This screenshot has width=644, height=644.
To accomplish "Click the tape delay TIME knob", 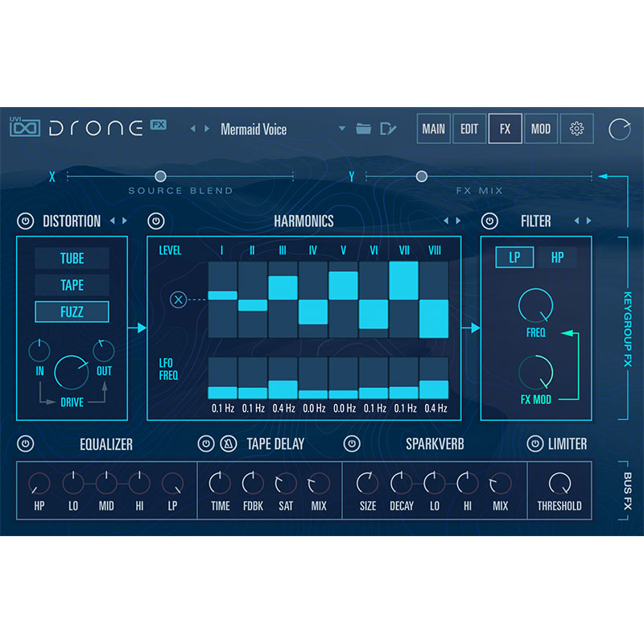I will point(220,484).
